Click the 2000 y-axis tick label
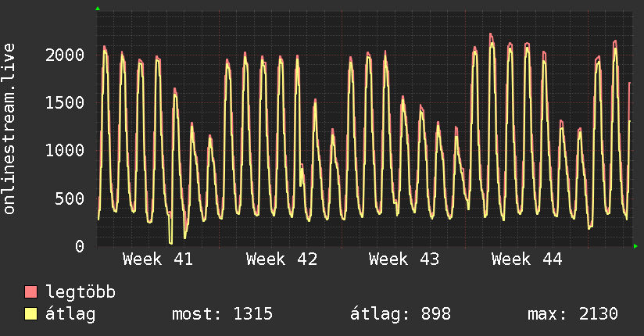644x336 pixels. coord(65,55)
